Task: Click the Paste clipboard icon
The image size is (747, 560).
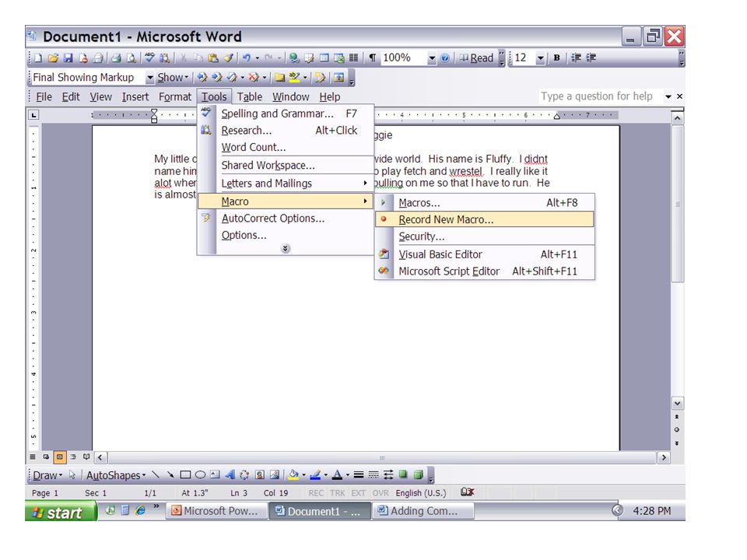Action: (x=213, y=58)
